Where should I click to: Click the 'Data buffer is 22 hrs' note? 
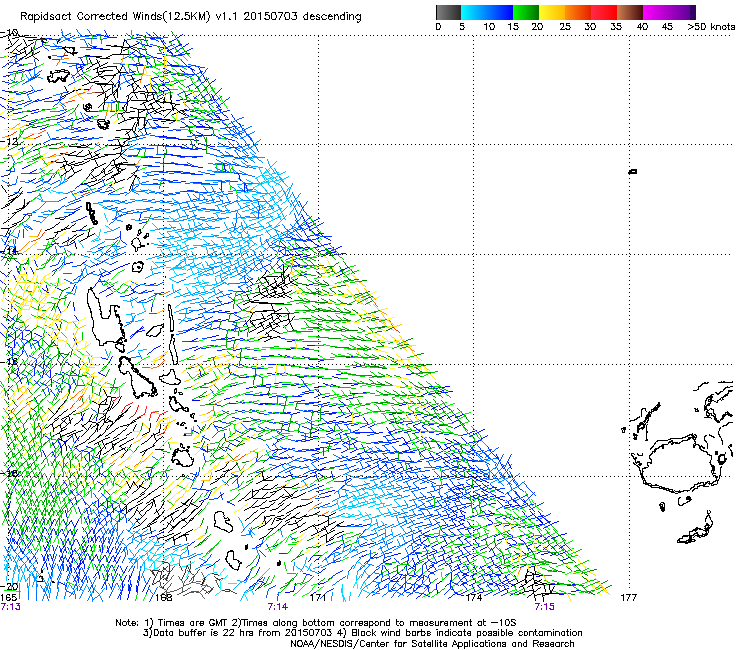[x=362, y=633]
